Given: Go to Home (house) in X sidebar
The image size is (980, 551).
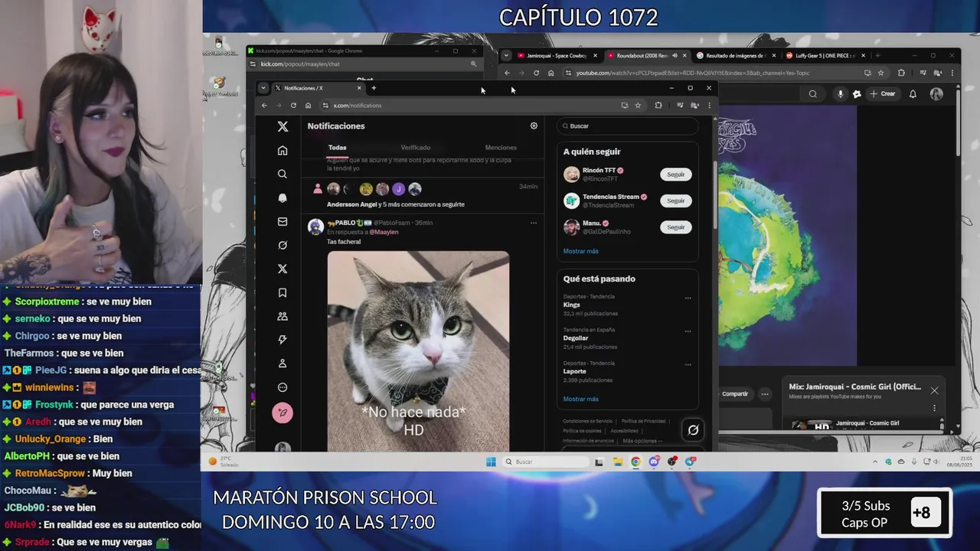Looking at the screenshot, I should point(283,151).
